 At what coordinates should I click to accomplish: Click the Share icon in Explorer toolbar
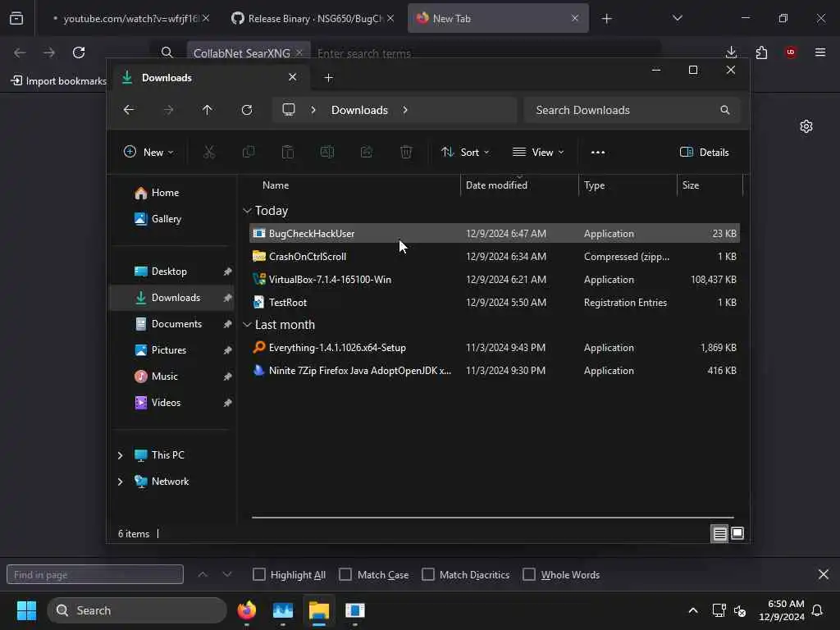pyautogui.click(x=367, y=152)
